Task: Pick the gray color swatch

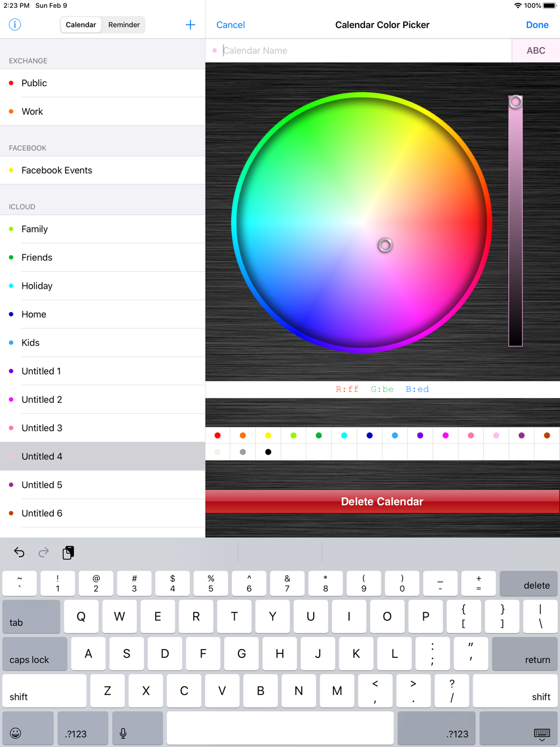Action: (242, 452)
